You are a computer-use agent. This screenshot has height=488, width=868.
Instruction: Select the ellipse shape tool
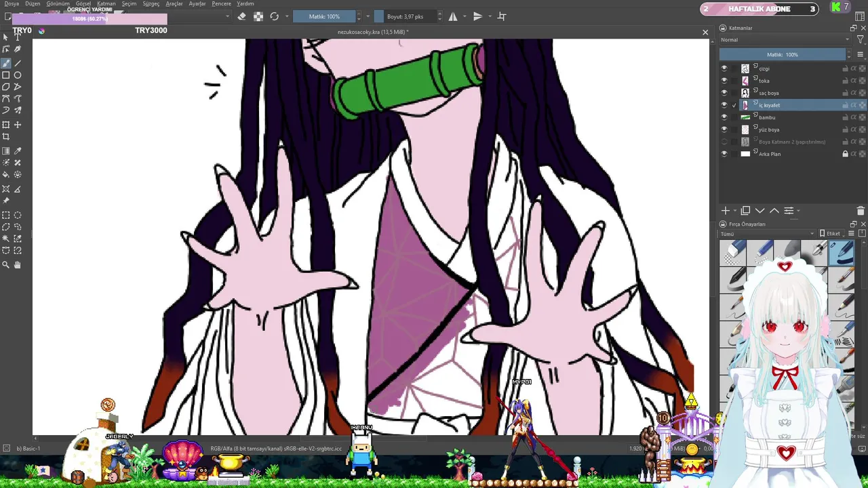pos(18,75)
